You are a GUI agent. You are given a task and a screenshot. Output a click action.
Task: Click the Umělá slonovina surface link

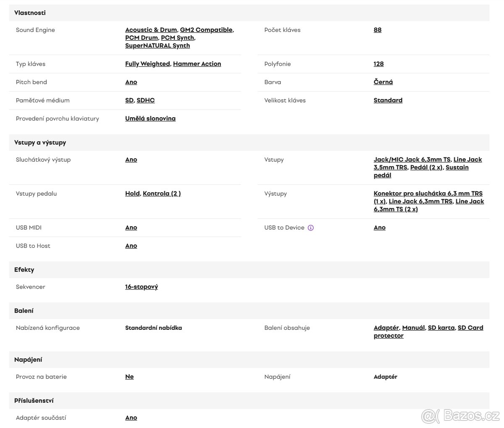pos(150,118)
